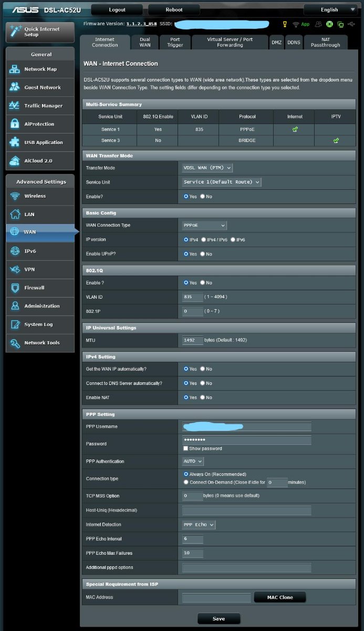Open the Guest Network page
Screen dimensions: 364x631
40,87
